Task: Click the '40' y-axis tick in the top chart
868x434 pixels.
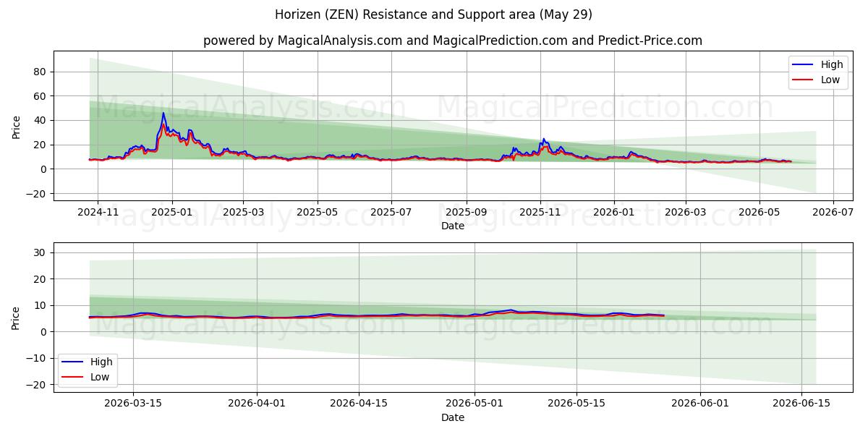Action: 40,120
